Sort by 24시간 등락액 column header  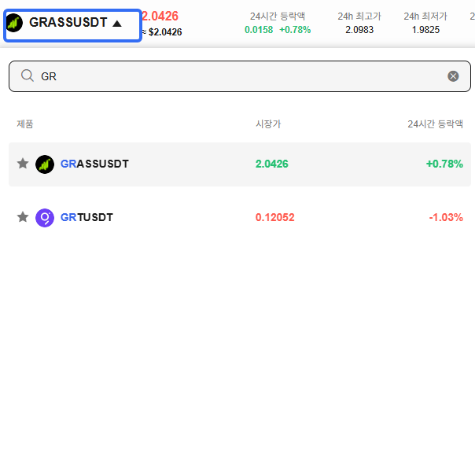click(435, 124)
